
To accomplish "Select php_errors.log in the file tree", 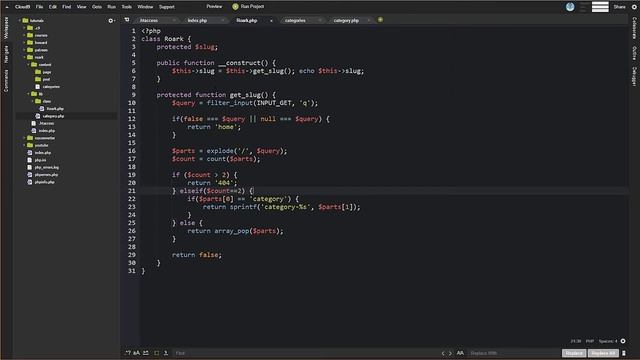I will click(46, 167).
